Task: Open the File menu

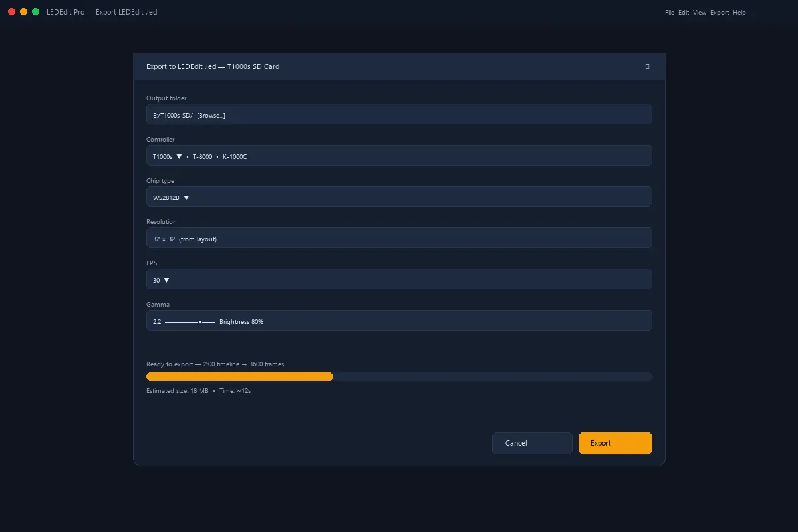Action: pos(670,13)
